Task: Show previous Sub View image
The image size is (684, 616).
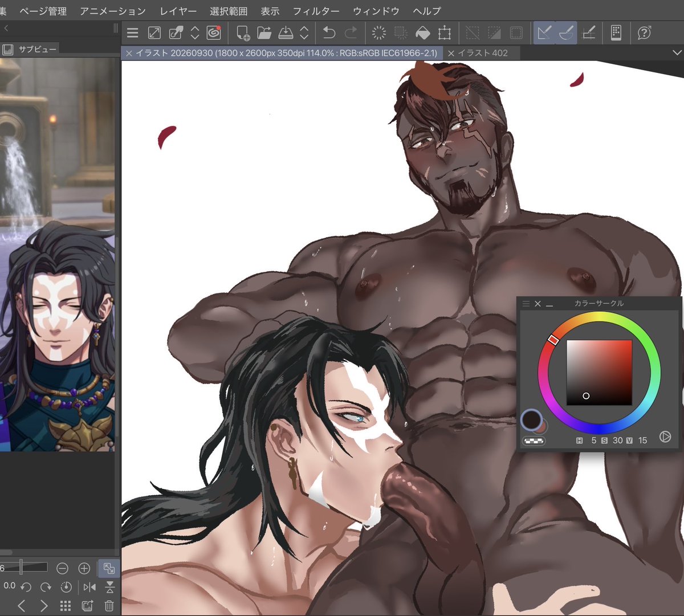Action: [22, 606]
